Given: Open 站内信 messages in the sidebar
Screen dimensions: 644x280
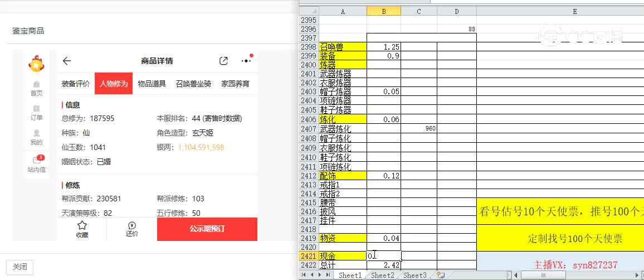Looking at the screenshot, I should 37,163.
